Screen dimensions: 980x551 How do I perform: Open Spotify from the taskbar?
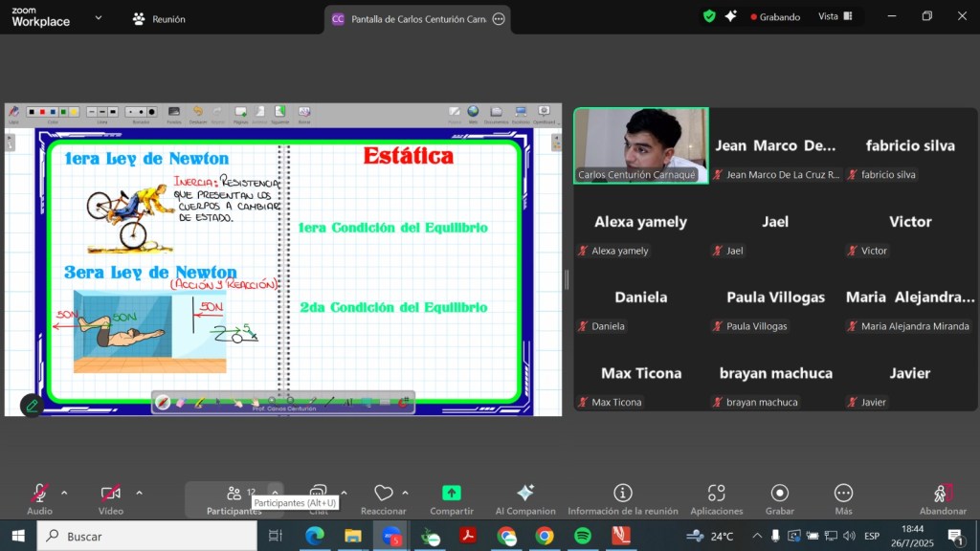[x=583, y=536]
